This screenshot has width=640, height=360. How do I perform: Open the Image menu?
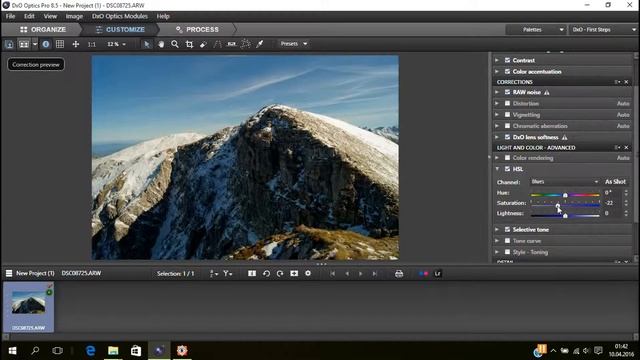tap(74, 16)
